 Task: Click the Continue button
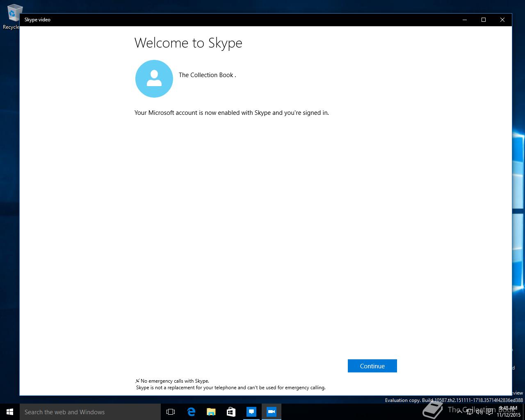372,366
